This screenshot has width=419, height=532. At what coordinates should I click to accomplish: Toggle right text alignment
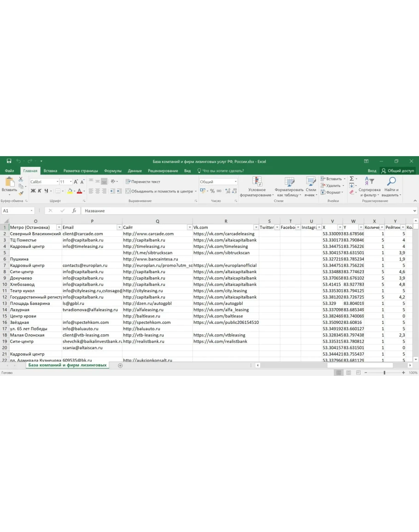point(104,191)
